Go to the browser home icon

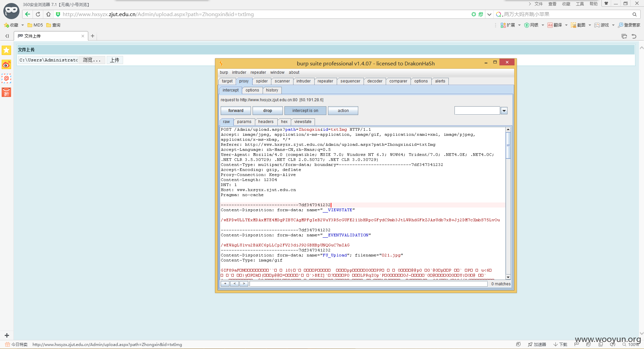click(49, 14)
